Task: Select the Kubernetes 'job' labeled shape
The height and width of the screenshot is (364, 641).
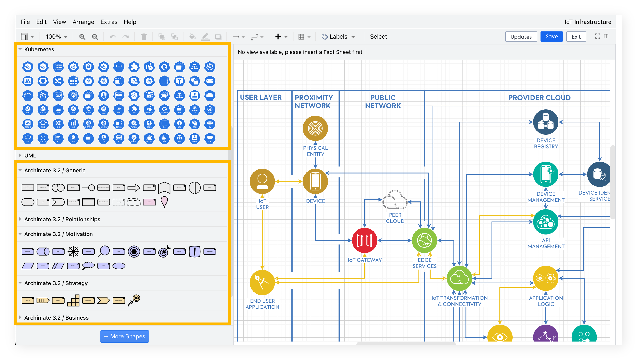Action: [x=73, y=124]
